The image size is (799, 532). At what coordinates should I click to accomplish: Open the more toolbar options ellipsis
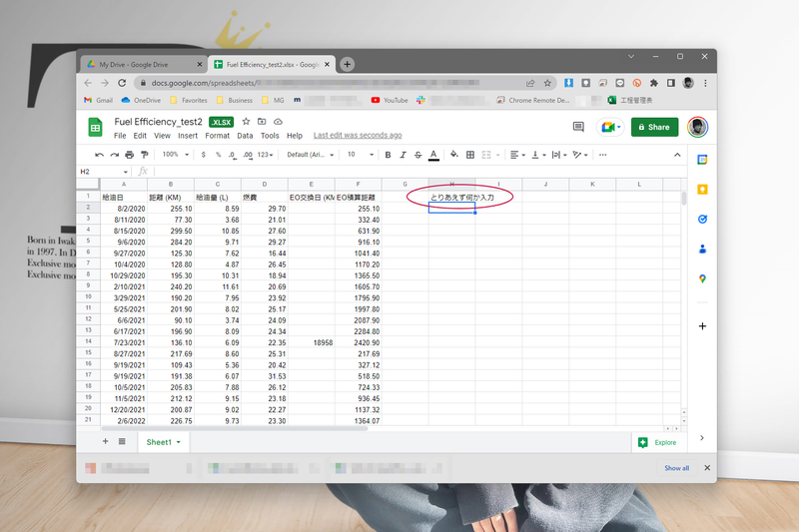click(x=603, y=155)
